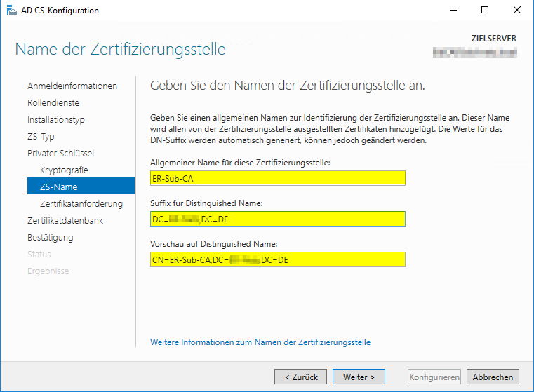Minimize the AD CS-Konfiguration window
Image resolution: width=534 pixels, height=392 pixels.
[453, 11]
